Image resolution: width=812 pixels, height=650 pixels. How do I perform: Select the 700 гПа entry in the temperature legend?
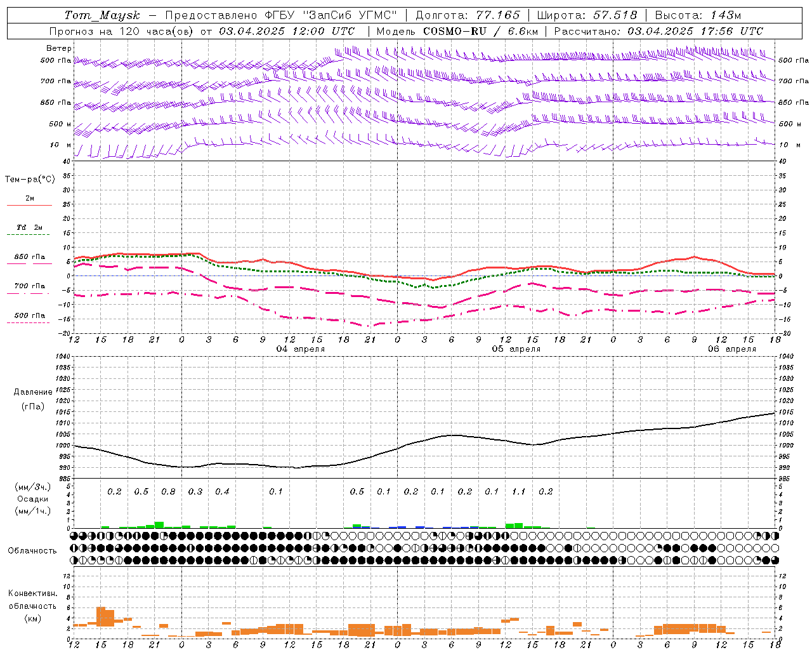[30, 286]
